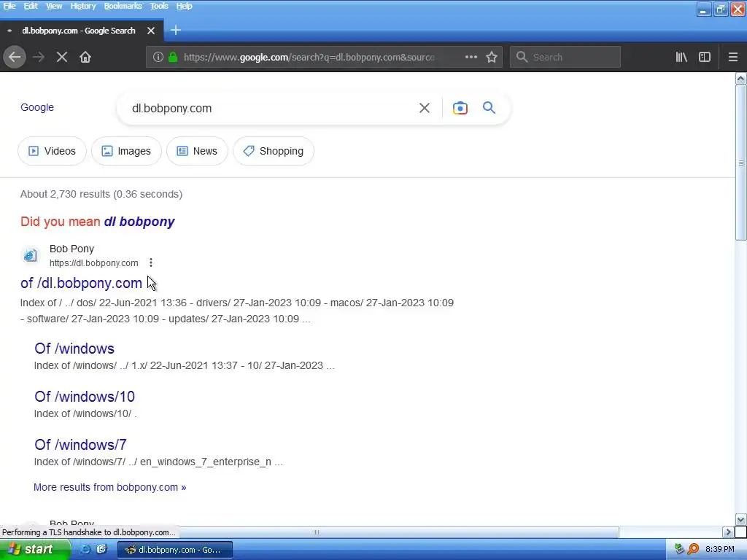The height and width of the screenshot is (560, 747).
Task: Switch to Shopping results
Action: (274, 151)
